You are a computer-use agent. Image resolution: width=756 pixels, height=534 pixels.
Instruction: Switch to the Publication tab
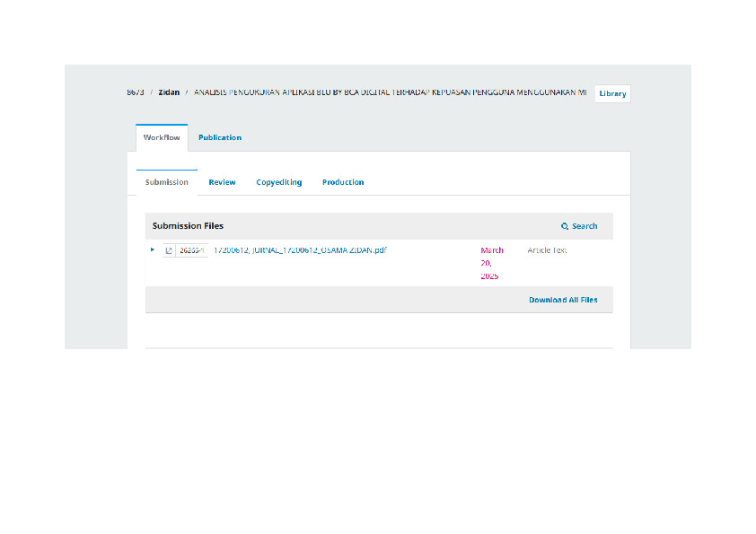pyautogui.click(x=220, y=137)
